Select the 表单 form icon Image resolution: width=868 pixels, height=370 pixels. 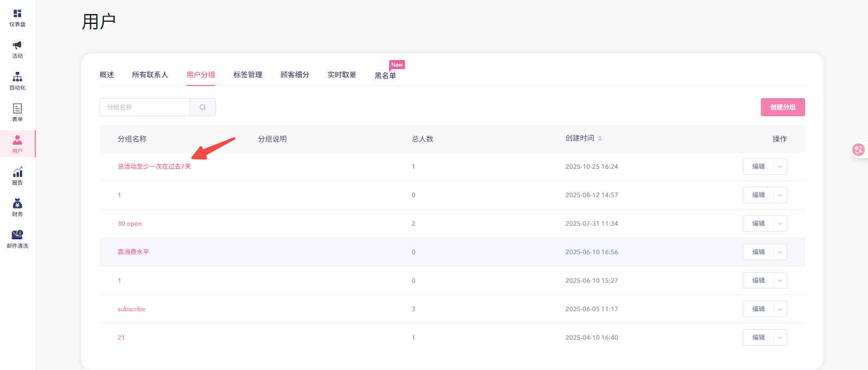click(x=17, y=109)
